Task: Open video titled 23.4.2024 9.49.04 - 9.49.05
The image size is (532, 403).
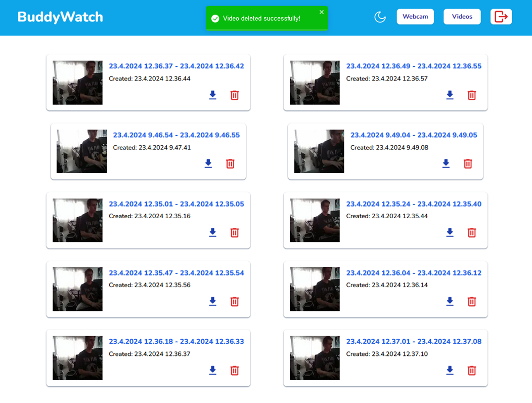Action: point(414,135)
